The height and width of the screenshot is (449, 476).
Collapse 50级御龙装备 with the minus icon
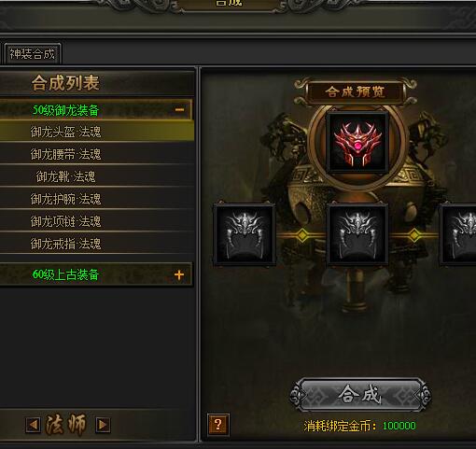pyautogui.click(x=179, y=109)
